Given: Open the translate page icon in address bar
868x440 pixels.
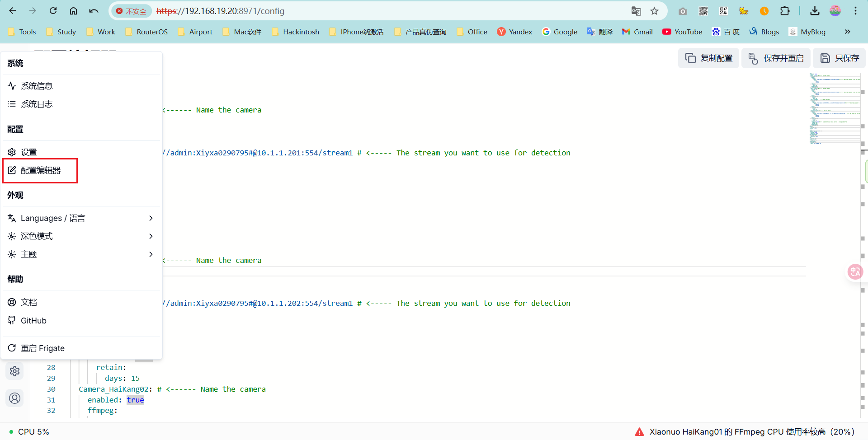Looking at the screenshot, I should point(636,11).
